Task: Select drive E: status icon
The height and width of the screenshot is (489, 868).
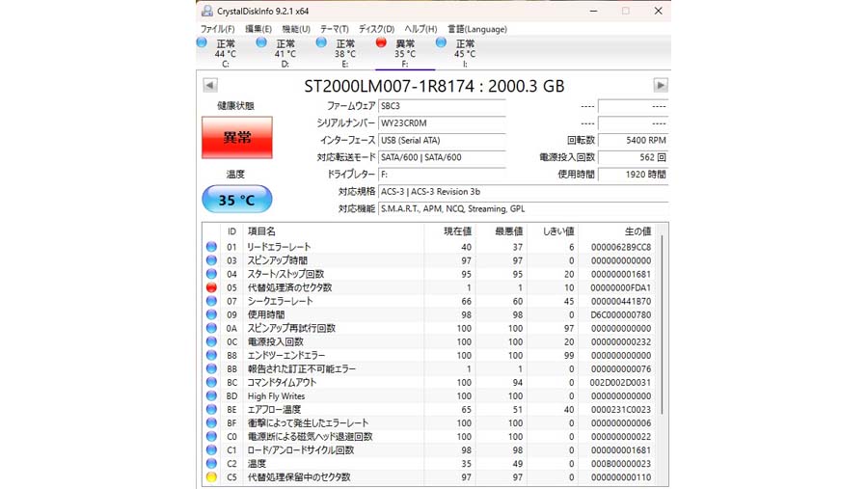Action: (321, 43)
